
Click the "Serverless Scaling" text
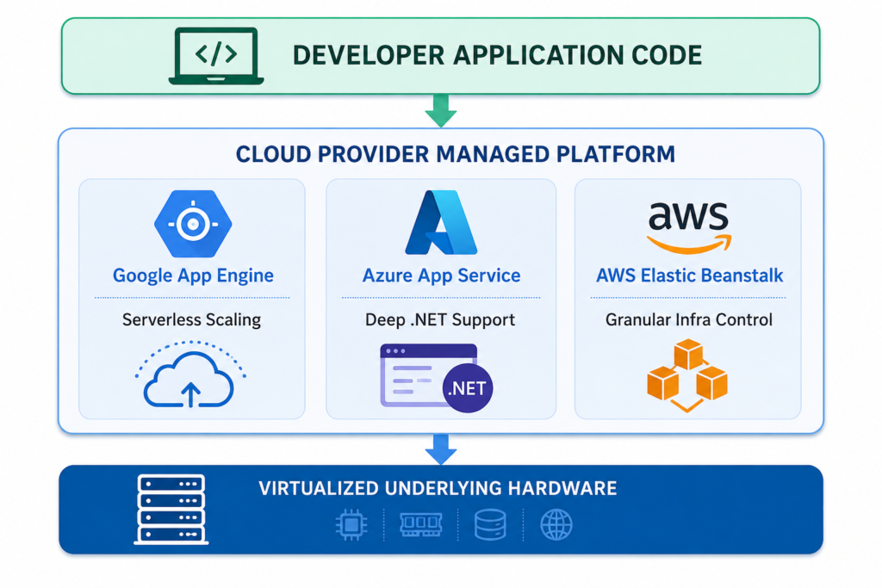coord(192,320)
